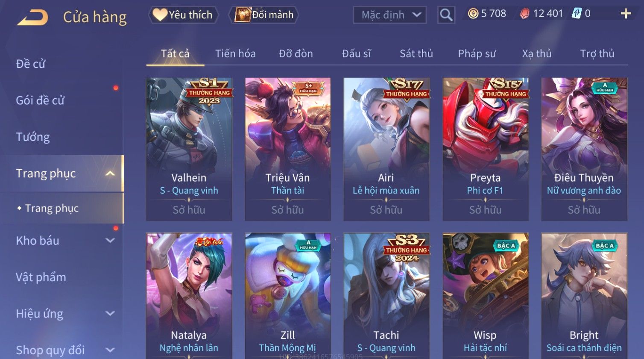Expand the Hiệu ứng sidebar section
Image resolution: width=644 pixels, height=359 pixels.
(110, 314)
